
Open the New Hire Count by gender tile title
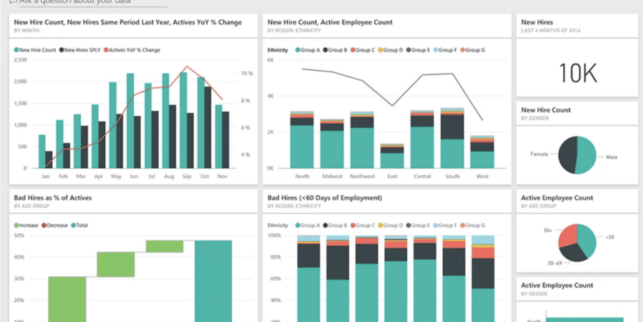[x=546, y=110]
